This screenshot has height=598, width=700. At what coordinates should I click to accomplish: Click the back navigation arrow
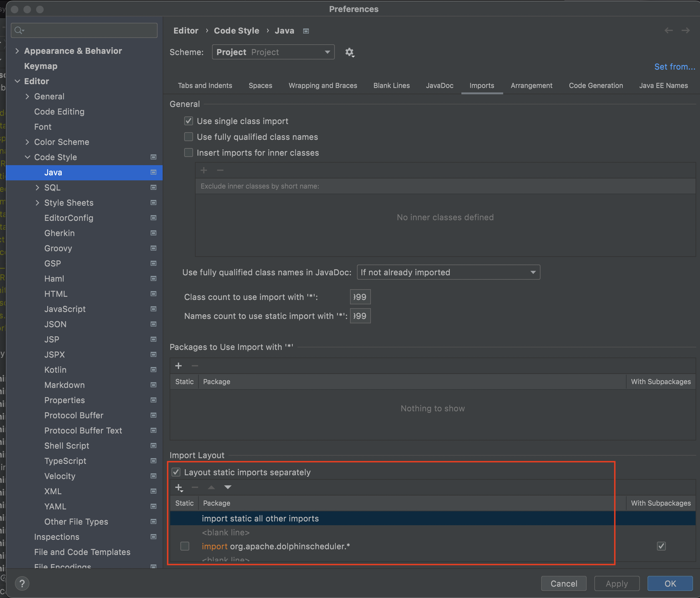[x=668, y=31]
